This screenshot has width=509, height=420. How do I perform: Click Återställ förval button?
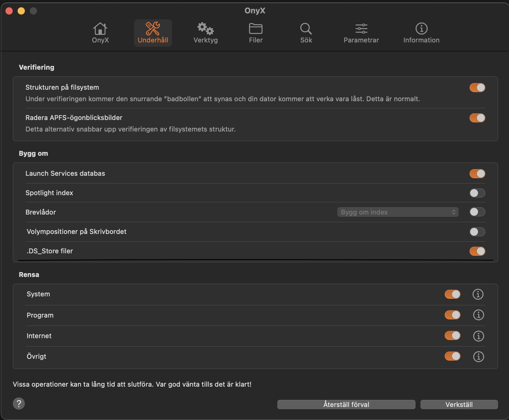click(x=346, y=405)
